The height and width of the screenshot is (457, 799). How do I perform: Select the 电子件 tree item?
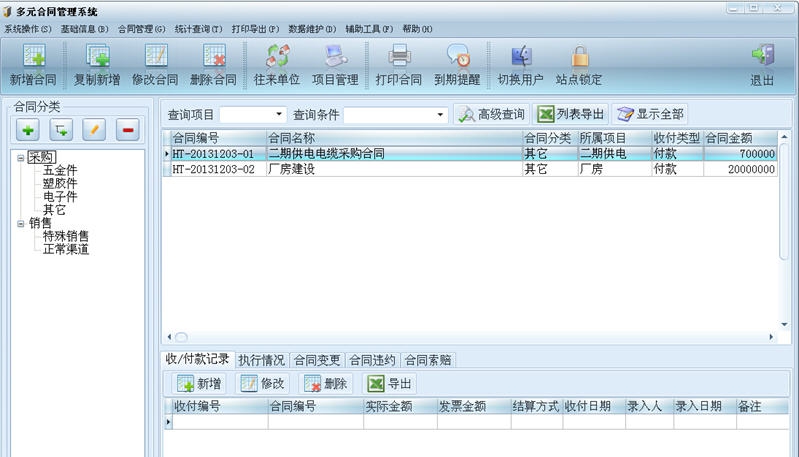click(60, 197)
